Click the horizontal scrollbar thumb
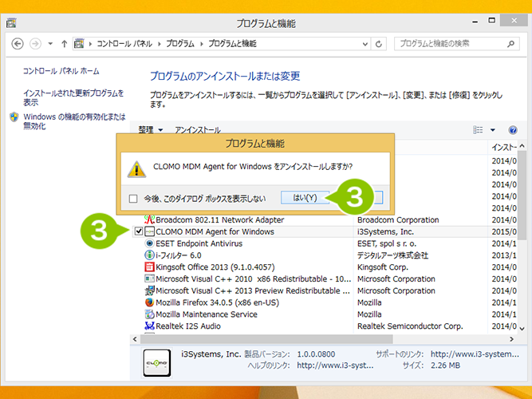532x399 pixels. coord(266,339)
